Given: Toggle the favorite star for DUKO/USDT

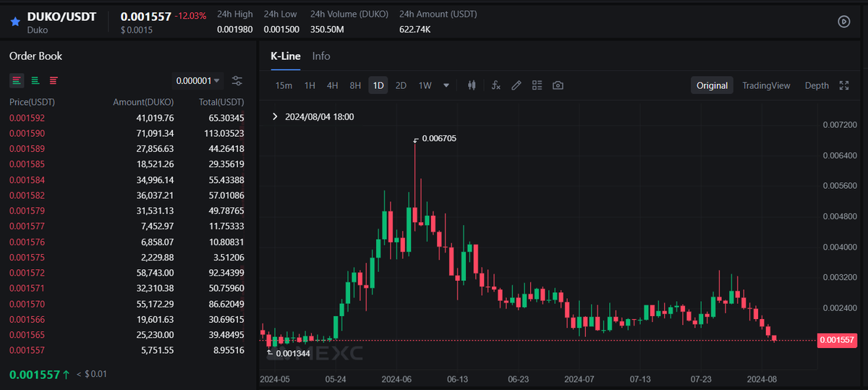Looking at the screenshot, I should (x=15, y=22).
